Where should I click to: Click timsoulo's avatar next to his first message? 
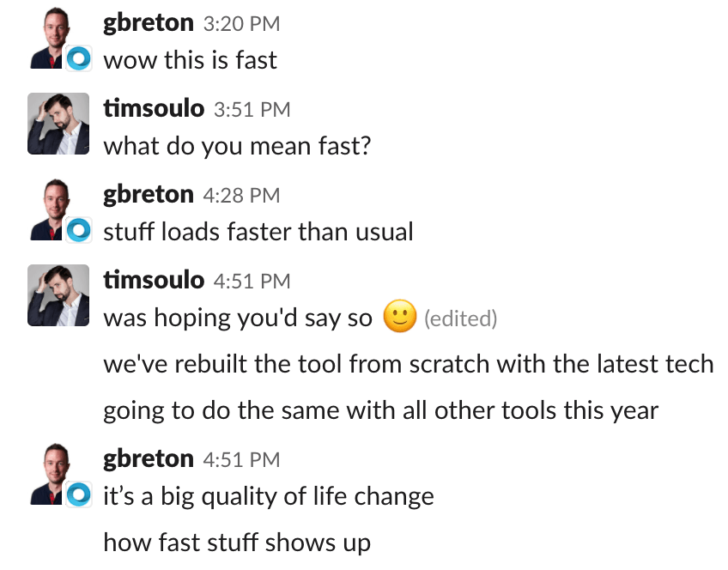point(58,124)
